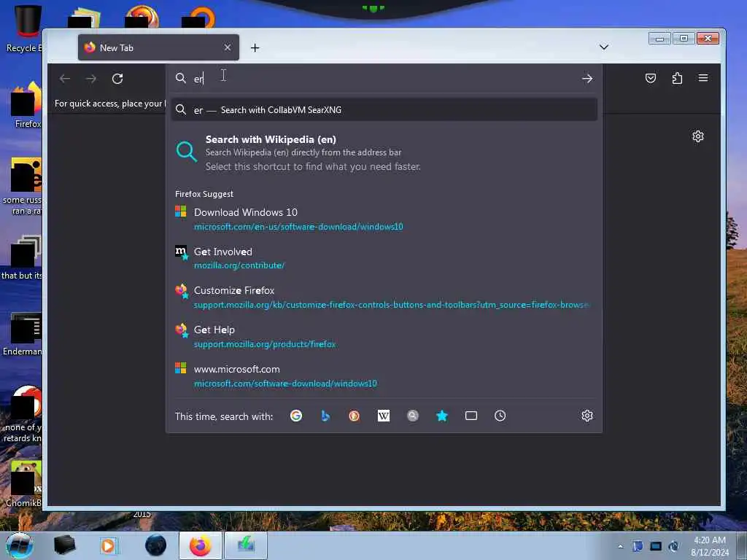
Task: Search this time with Bing icon
Action: tap(325, 416)
